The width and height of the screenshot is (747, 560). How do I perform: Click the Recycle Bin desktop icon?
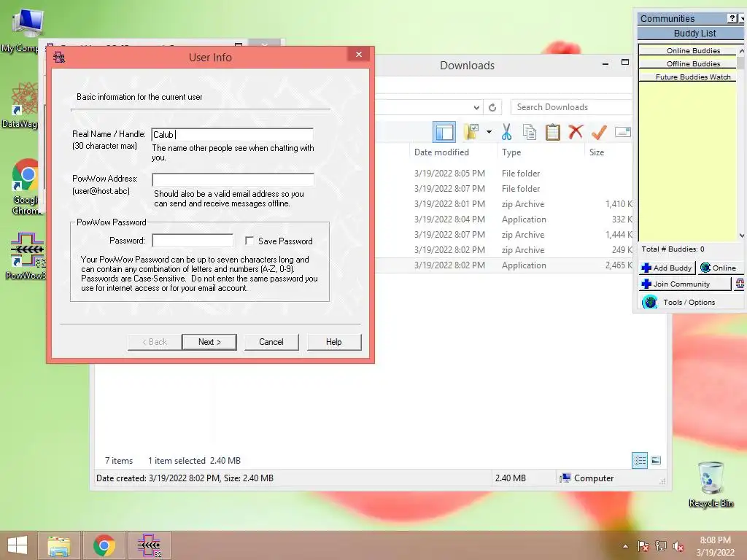(x=711, y=485)
